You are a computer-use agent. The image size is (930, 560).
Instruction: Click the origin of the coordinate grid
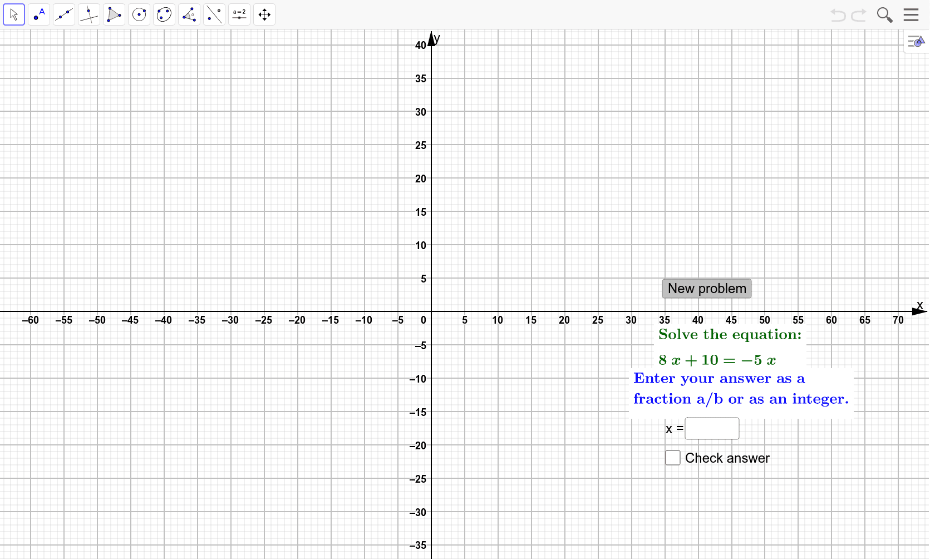pos(431,311)
